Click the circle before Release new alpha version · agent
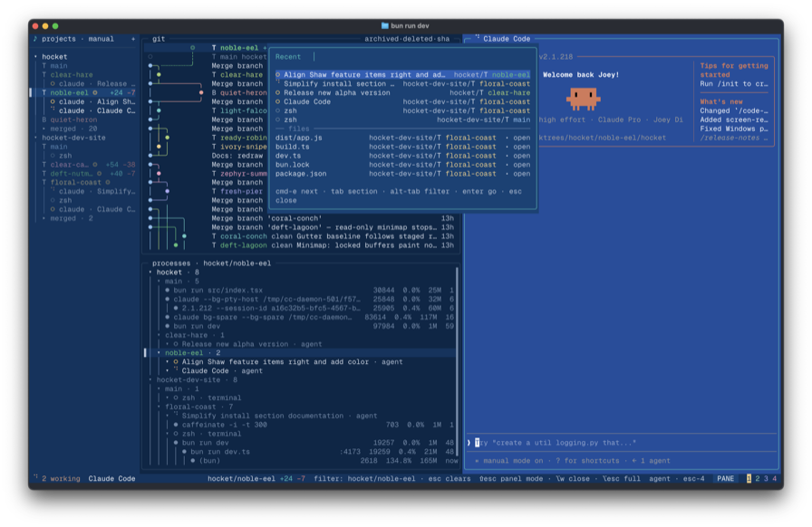 click(176, 344)
